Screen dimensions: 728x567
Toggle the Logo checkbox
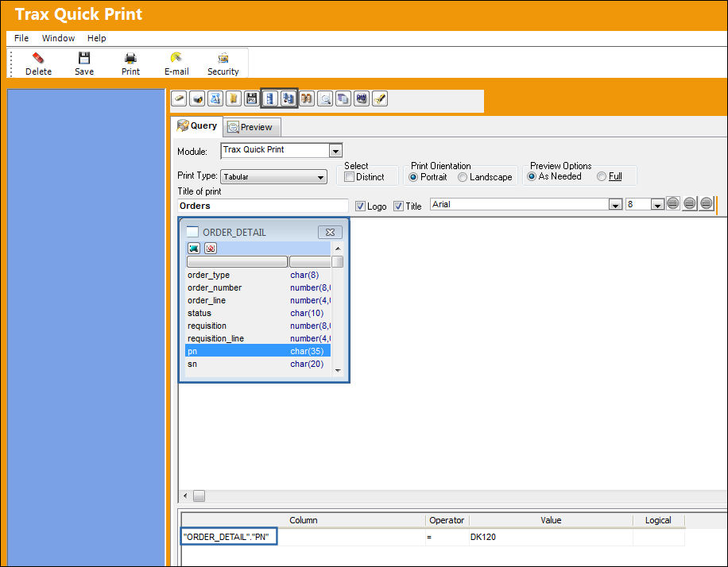(360, 206)
